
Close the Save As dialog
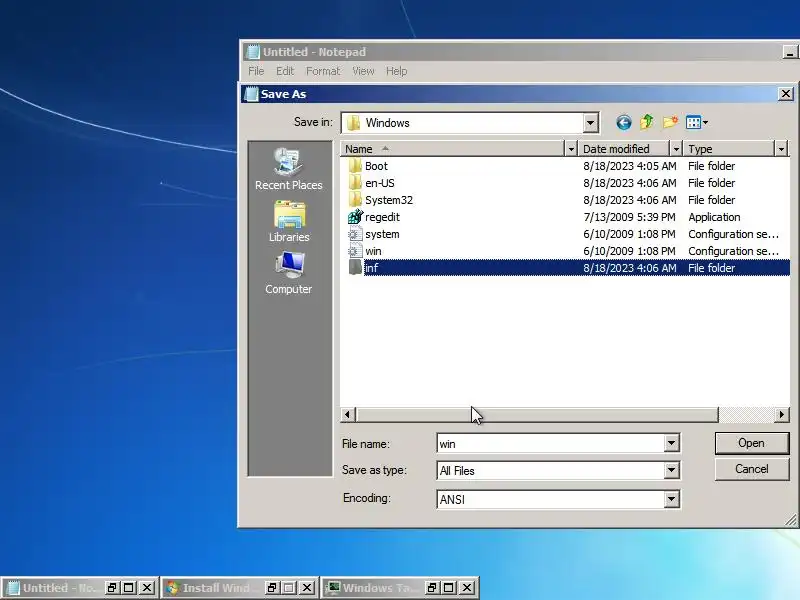pyautogui.click(x=786, y=94)
